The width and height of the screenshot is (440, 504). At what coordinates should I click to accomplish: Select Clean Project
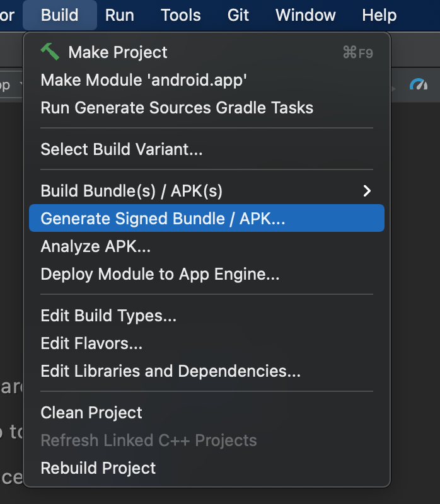point(91,413)
